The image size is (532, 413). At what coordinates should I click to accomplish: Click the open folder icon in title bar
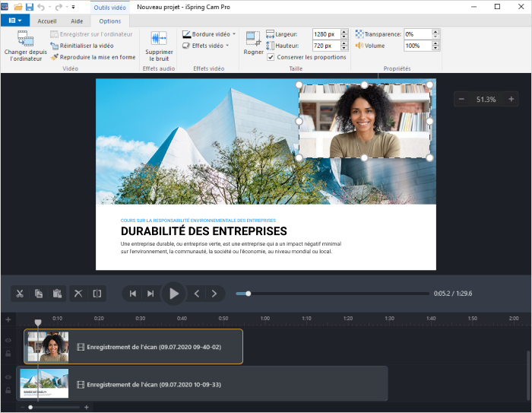click(18, 7)
